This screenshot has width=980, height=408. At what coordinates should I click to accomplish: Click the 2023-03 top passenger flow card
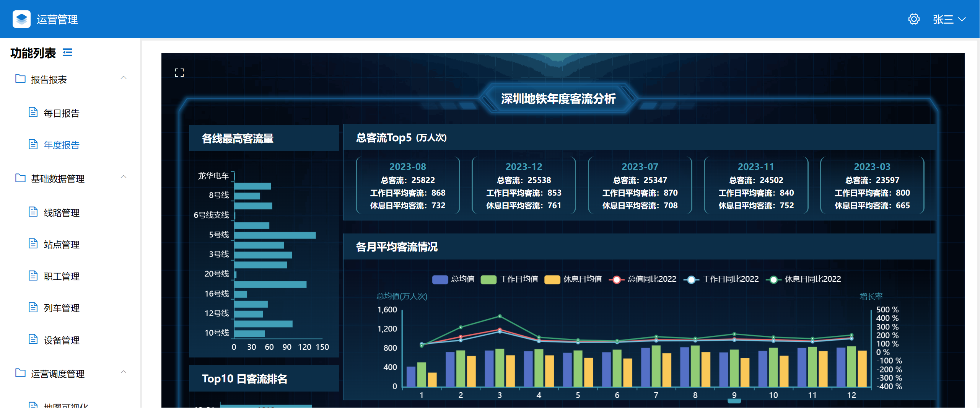[x=873, y=186]
